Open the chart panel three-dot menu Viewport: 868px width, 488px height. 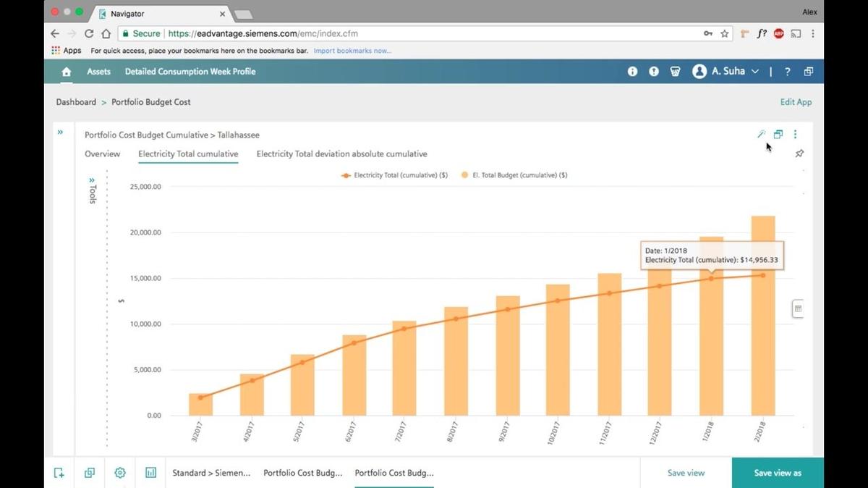pos(796,134)
